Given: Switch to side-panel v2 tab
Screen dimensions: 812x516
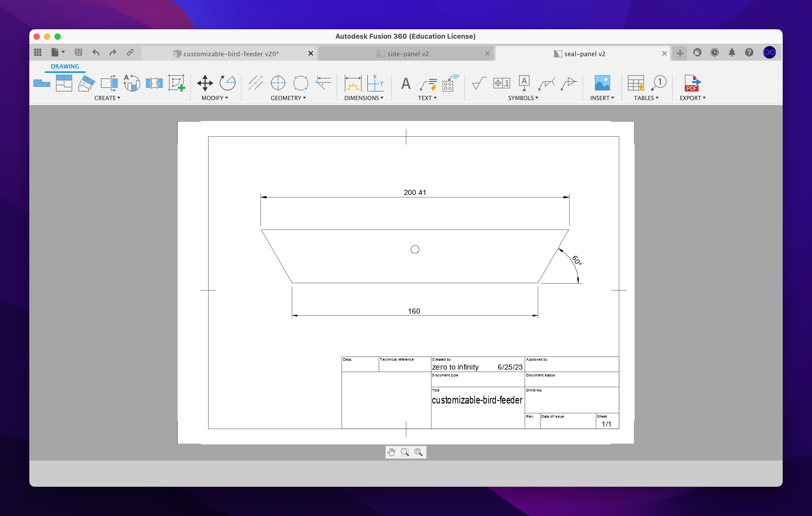Looking at the screenshot, I should [407, 54].
